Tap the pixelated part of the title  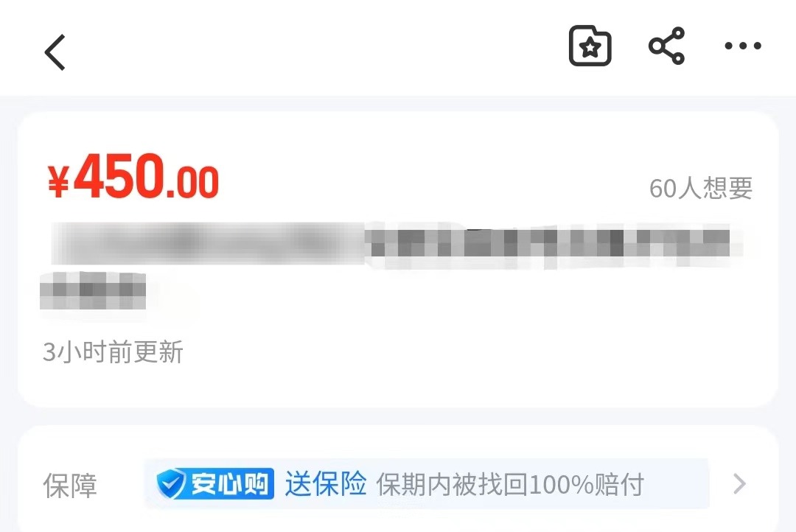(x=551, y=244)
